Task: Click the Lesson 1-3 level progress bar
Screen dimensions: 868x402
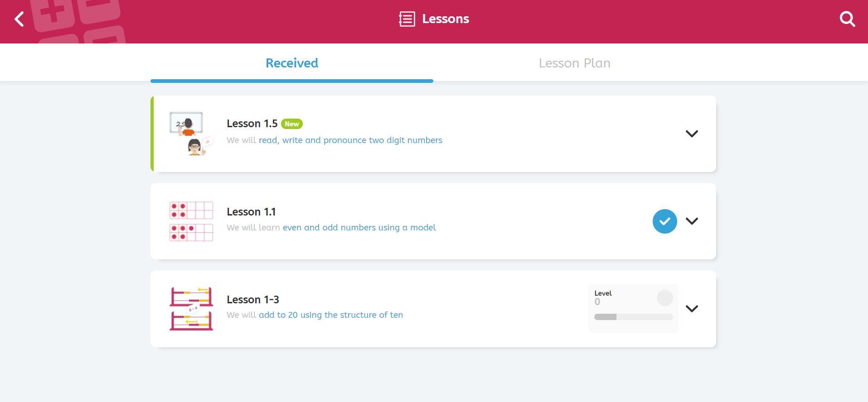Action: tap(633, 317)
